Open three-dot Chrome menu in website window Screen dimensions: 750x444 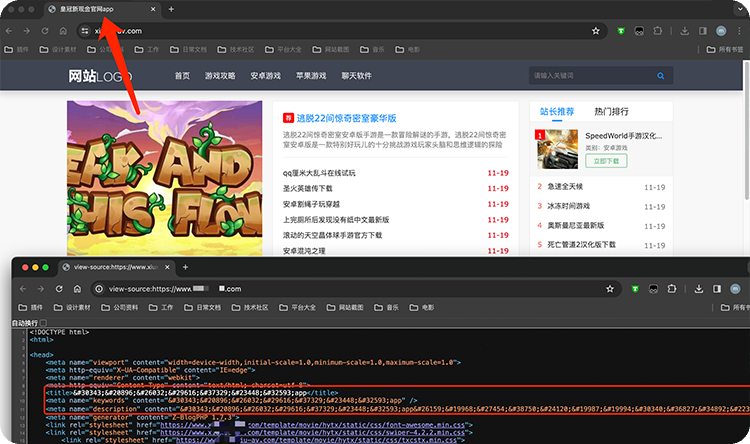point(739,31)
